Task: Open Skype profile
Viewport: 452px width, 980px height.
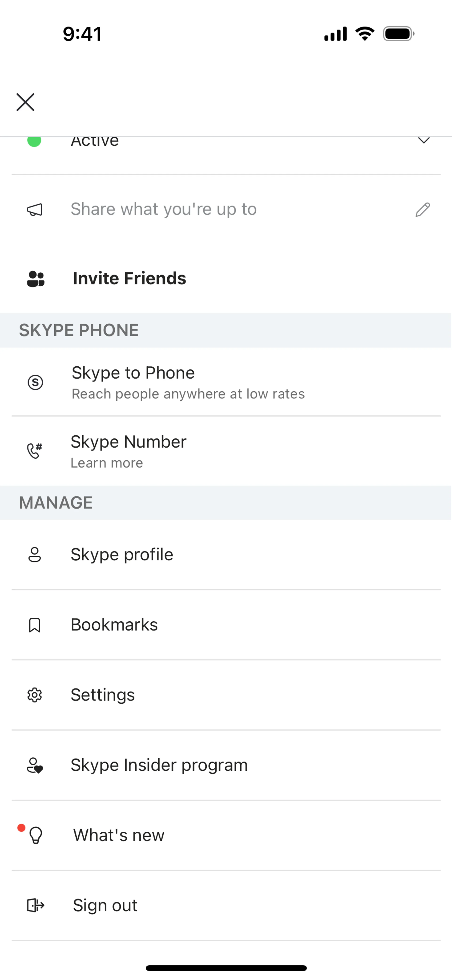Action: (122, 554)
